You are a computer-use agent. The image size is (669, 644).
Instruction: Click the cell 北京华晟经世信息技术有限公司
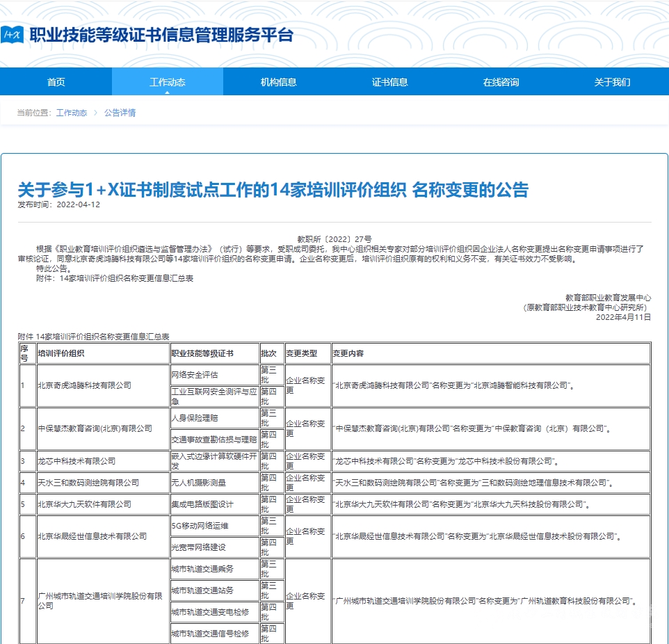103,536
